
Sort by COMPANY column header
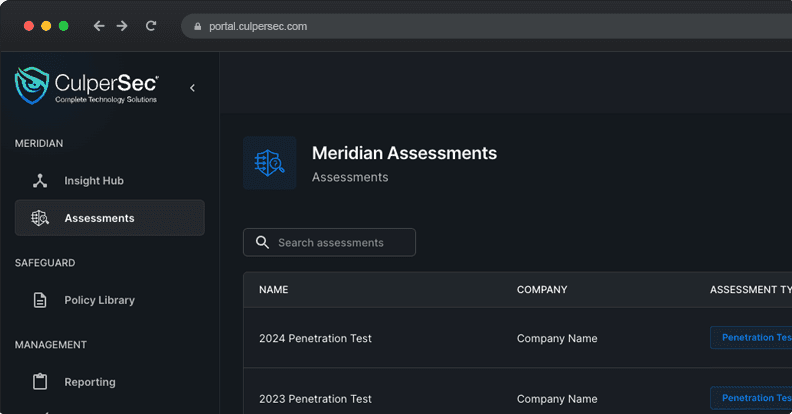pos(542,290)
